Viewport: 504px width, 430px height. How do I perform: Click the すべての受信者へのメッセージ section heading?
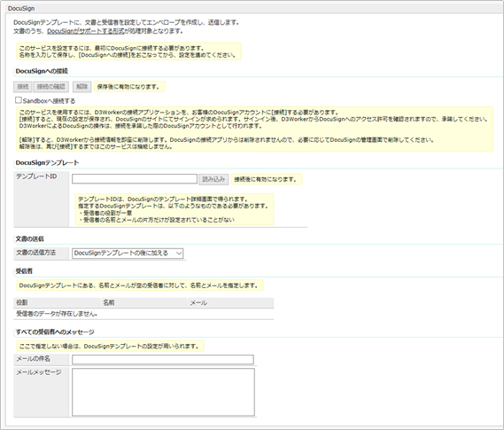click(55, 332)
